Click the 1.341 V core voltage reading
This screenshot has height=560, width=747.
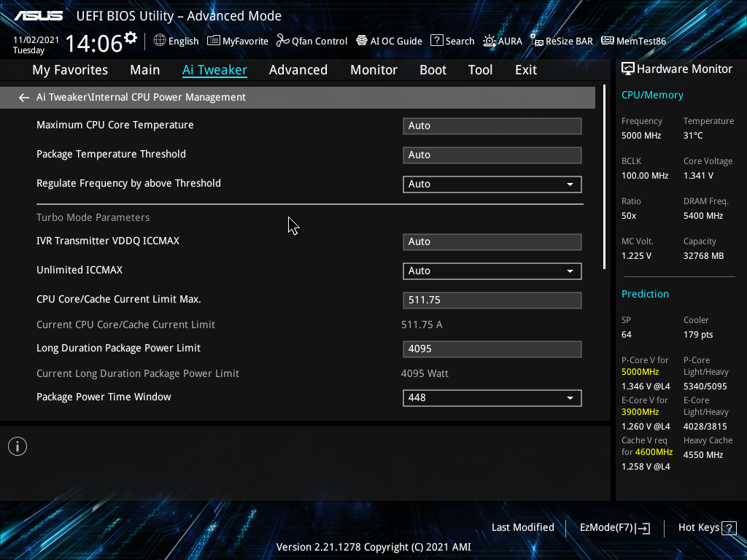click(x=698, y=176)
